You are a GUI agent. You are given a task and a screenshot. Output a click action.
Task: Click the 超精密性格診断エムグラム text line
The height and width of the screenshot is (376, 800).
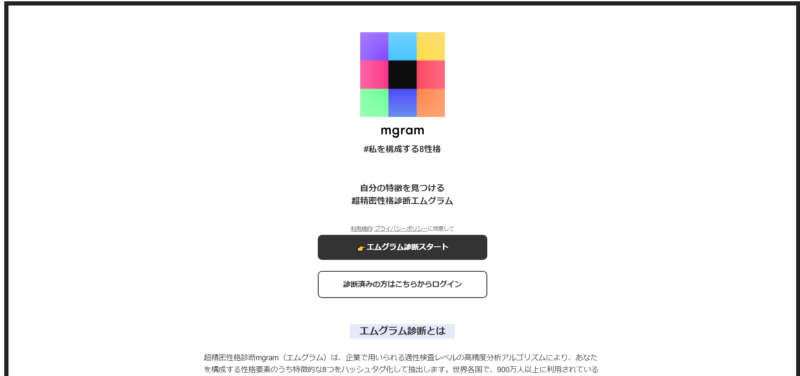pyautogui.click(x=402, y=201)
